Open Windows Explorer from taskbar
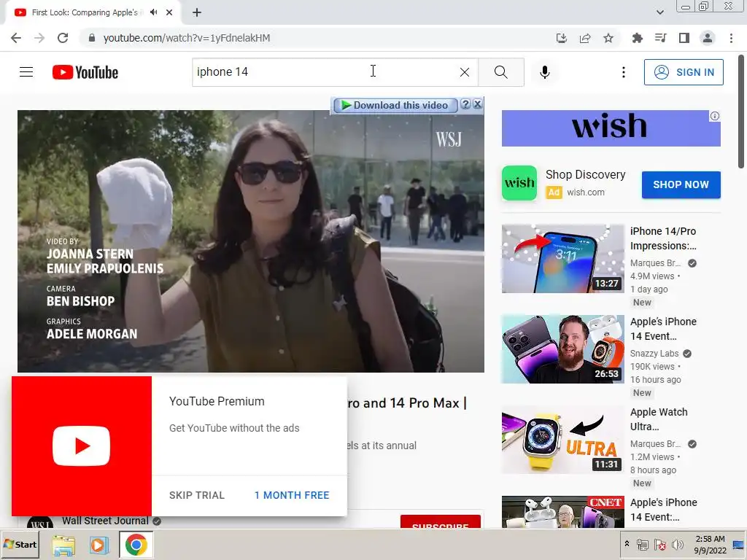The width and height of the screenshot is (747, 560). [63, 545]
